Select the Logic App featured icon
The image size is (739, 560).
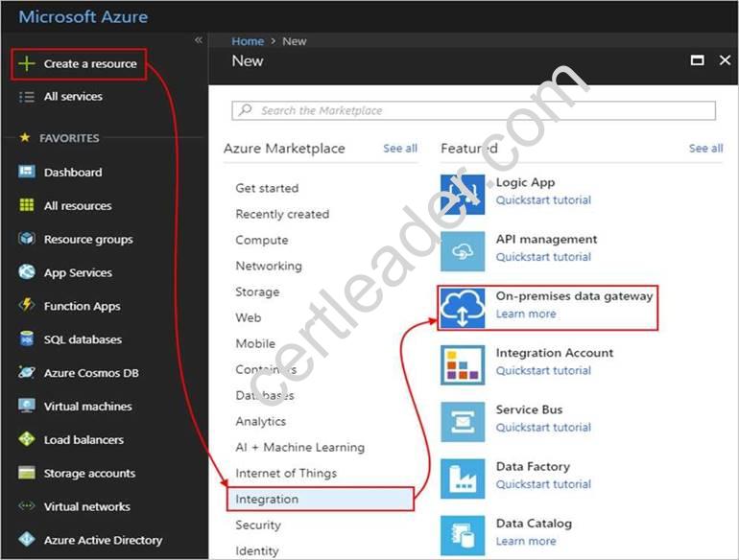pos(463,195)
